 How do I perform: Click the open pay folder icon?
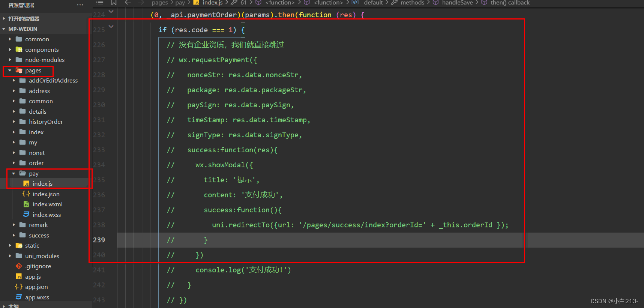click(23, 173)
